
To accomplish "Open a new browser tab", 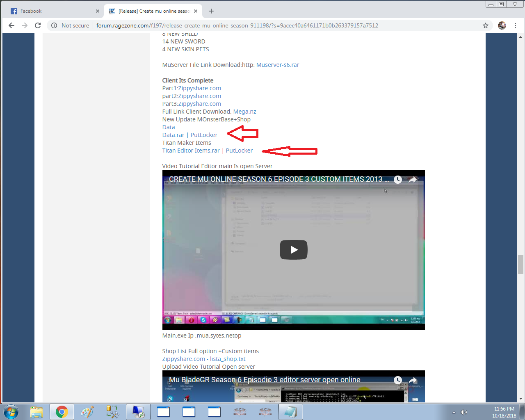I will (x=211, y=11).
